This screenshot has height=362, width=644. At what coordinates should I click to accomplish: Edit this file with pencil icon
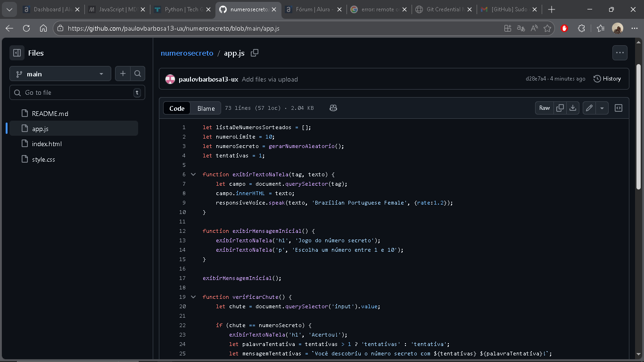coord(589,108)
